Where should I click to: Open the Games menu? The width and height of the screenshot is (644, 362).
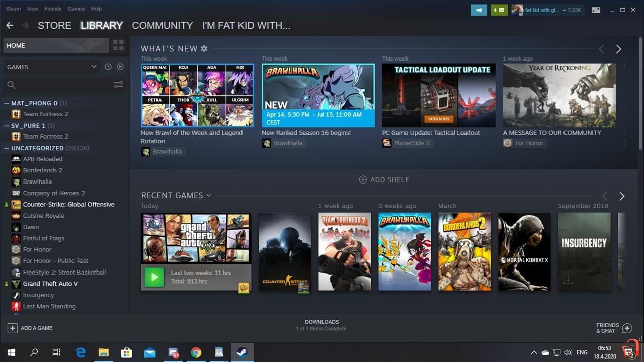click(x=76, y=9)
